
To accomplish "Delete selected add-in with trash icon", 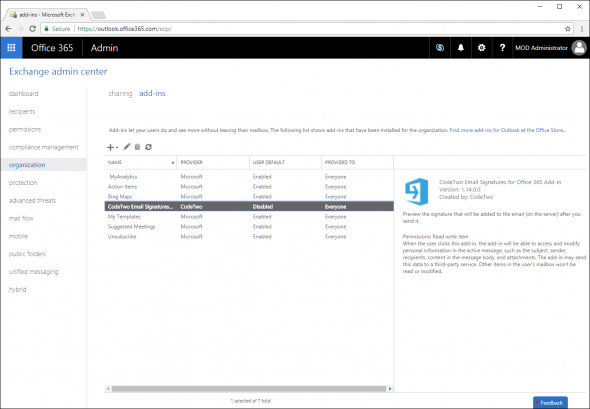I will coord(137,147).
